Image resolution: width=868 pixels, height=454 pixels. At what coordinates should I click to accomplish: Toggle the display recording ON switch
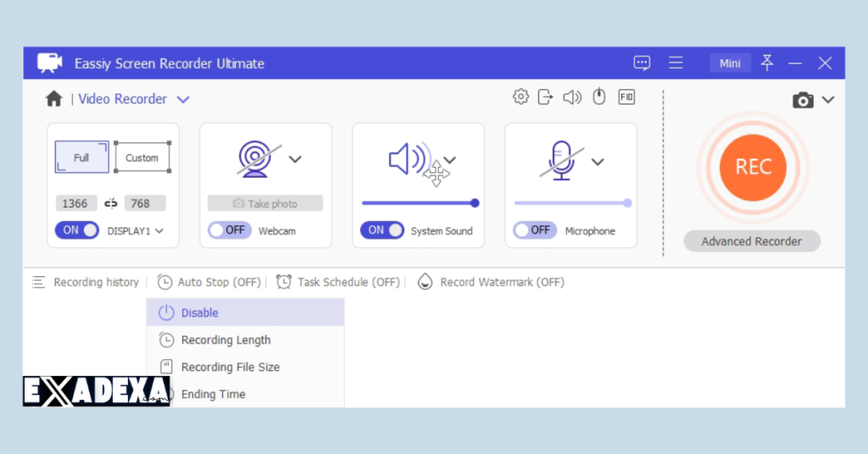tap(76, 230)
